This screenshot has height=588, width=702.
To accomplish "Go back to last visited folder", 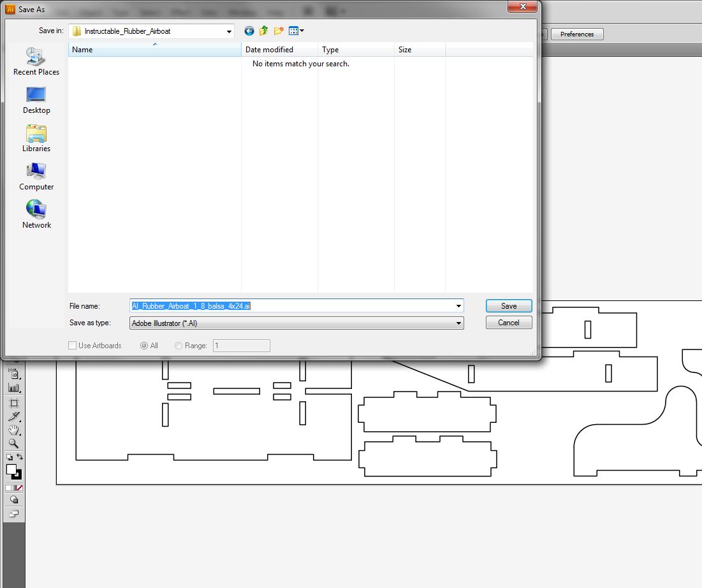I will point(249,31).
